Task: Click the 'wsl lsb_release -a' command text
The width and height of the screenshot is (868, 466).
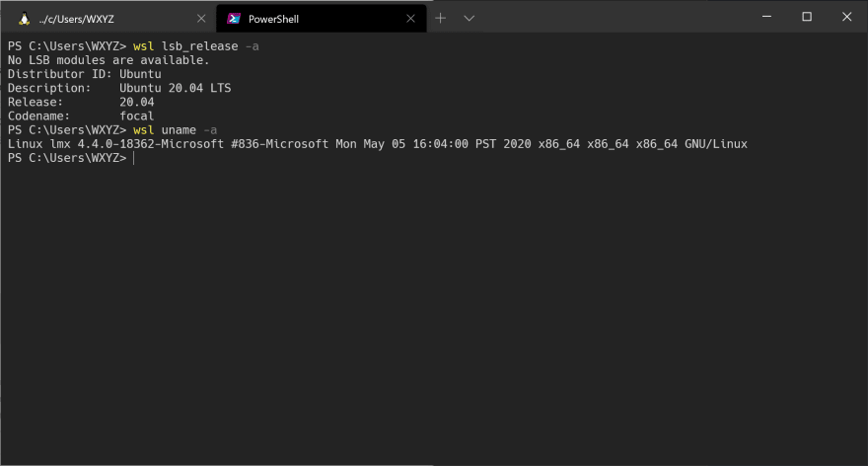Action: pyautogui.click(x=196, y=46)
